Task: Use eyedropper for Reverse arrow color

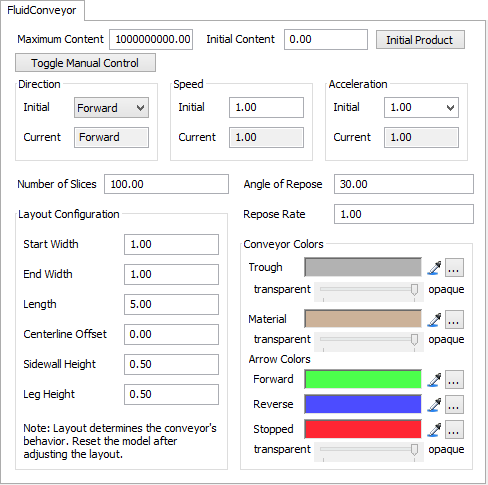Action: [434, 405]
